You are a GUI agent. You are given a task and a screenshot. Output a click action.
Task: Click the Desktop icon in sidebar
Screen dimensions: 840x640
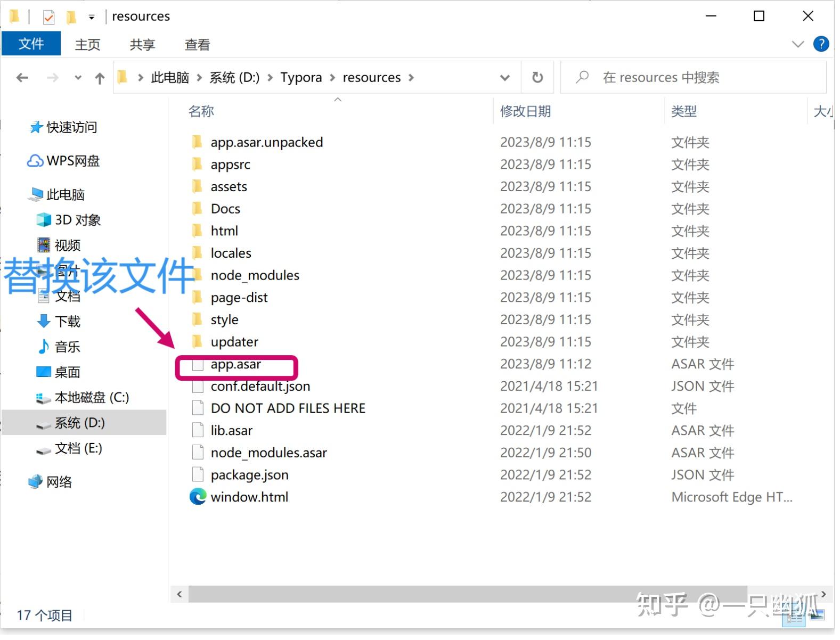pos(44,372)
